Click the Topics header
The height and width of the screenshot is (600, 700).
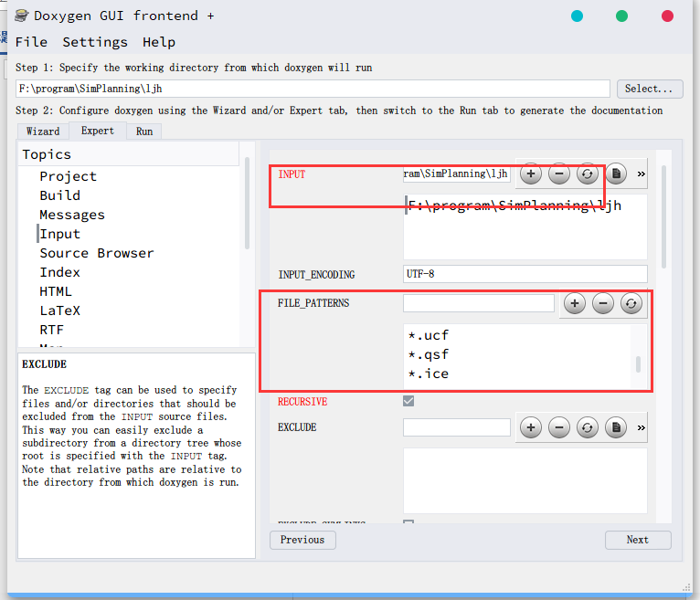pyautogui.click(x=129, y=154)
